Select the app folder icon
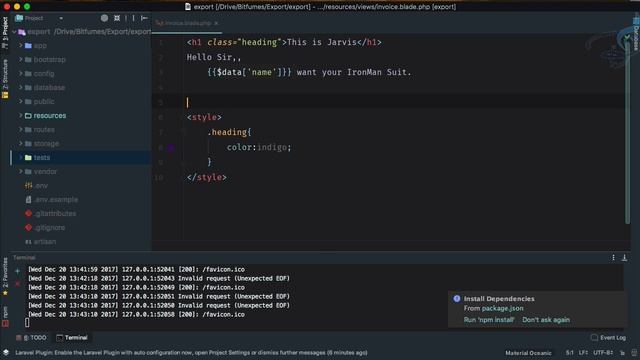 click(x=28, y=46)
